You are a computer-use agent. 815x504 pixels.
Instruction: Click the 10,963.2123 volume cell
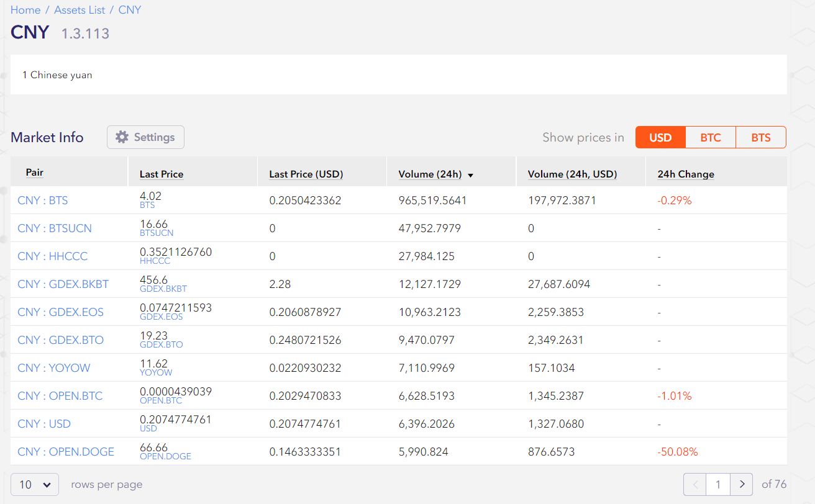point(430,312)
